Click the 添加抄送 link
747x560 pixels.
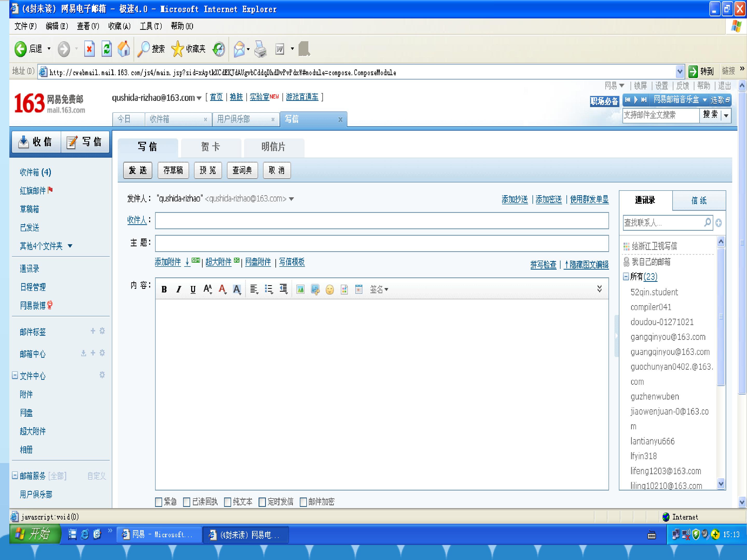pyautogui.click(x=515, y=199)
